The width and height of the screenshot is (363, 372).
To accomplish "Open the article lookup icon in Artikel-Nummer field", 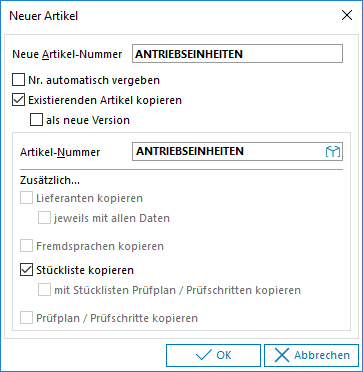I will tap(333, 152).
